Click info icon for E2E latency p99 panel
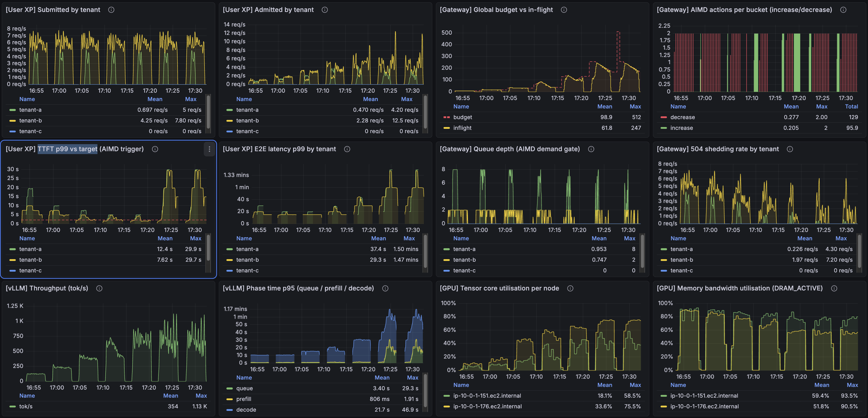This screenshot has height=418, width=868. point(347,149)
